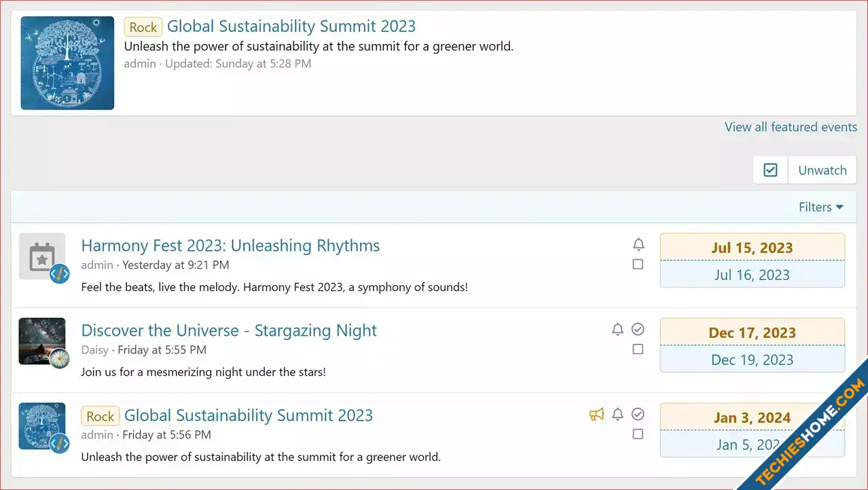
Task: Click the Daisy author name
Action: click(96, 350)
